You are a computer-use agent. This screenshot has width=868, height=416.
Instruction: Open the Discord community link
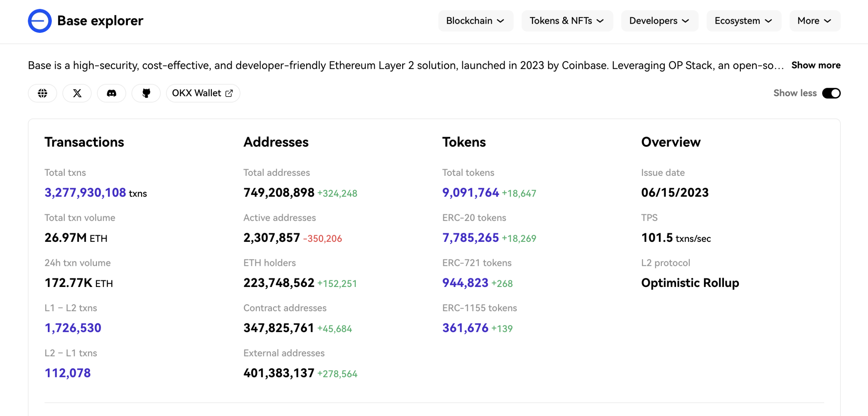[x=112, y=93]
